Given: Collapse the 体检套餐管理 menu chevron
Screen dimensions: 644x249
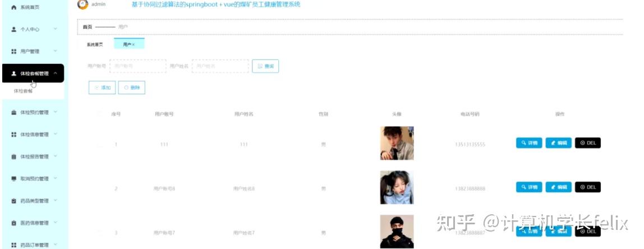Looking at the screenshot, I should point(56,73).
